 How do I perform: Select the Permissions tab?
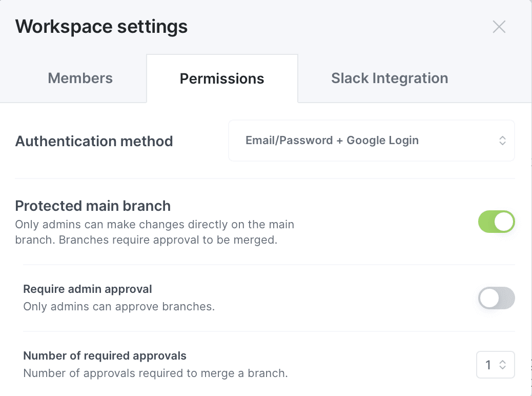click(222, 78)
